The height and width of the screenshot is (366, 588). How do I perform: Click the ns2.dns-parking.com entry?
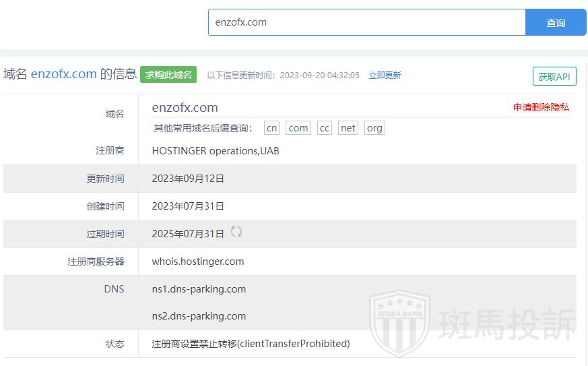(199, 316)
